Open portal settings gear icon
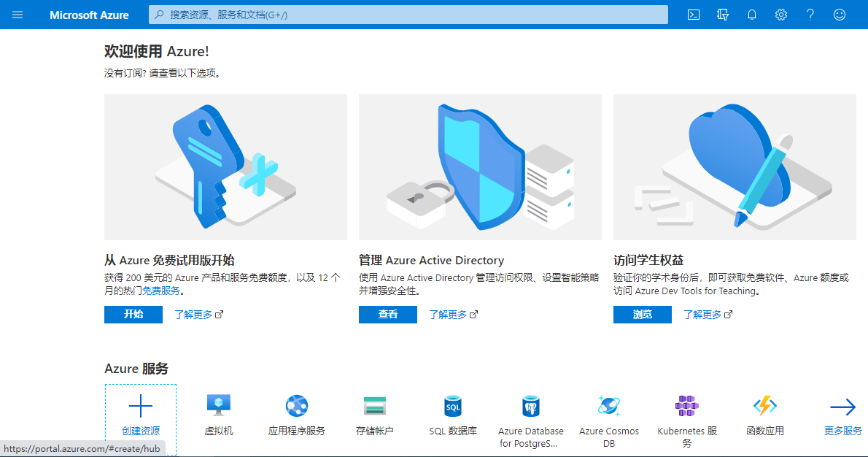Image resolution: width=868 pixels, height=457 pixels. coord(781,15)
